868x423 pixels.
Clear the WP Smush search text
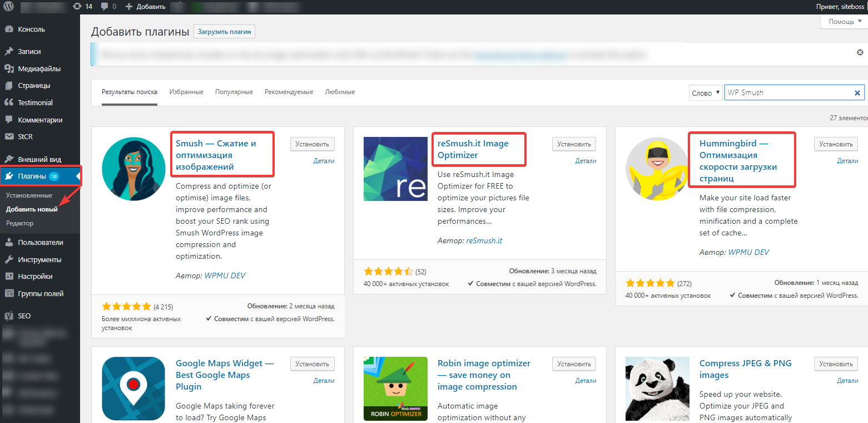tap(857, 93)
